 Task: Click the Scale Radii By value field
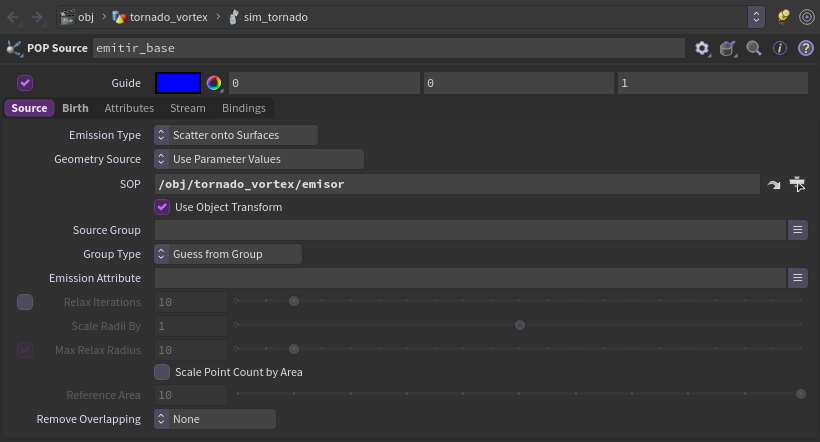tap(191, 326)
